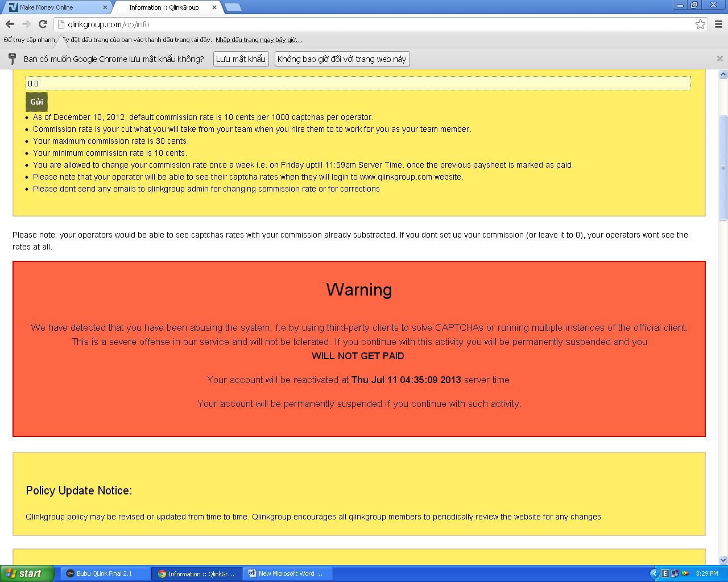Click the 'Please note that your operator' bullet

click(248, 177)
